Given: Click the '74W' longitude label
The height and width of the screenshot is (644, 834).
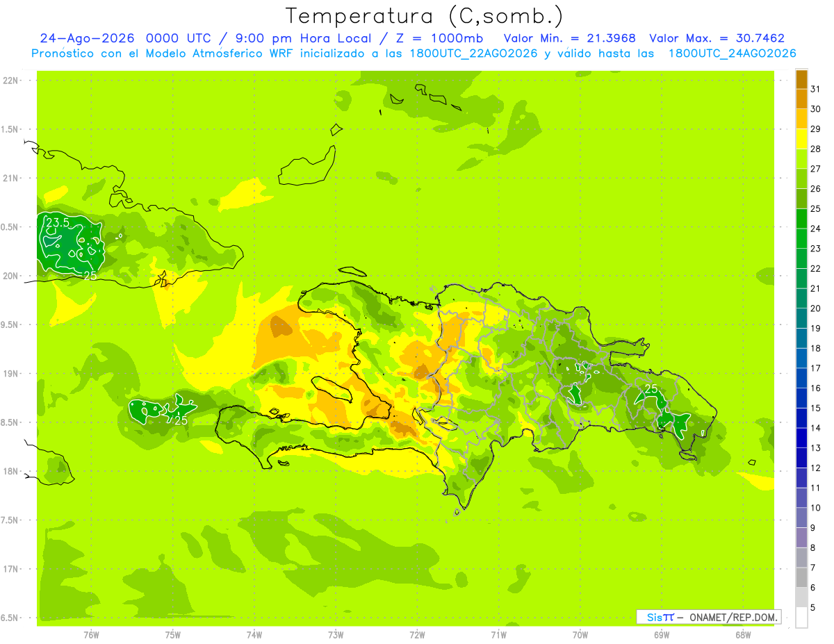Looking at the screenshot, I should pyautogui.click(x=254, y=634).
